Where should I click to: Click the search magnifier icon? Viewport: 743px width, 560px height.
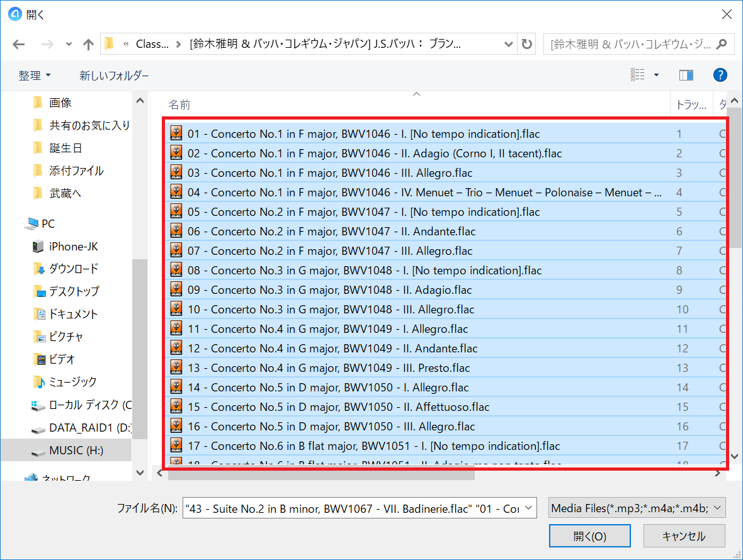(721, 44)
